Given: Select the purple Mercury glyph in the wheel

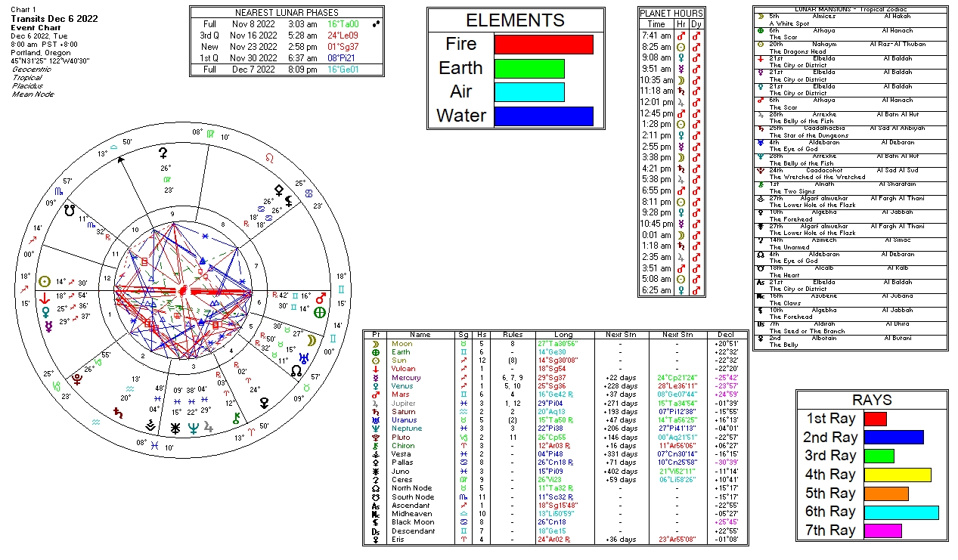Looking at the screenshot, I should point(49,325).
